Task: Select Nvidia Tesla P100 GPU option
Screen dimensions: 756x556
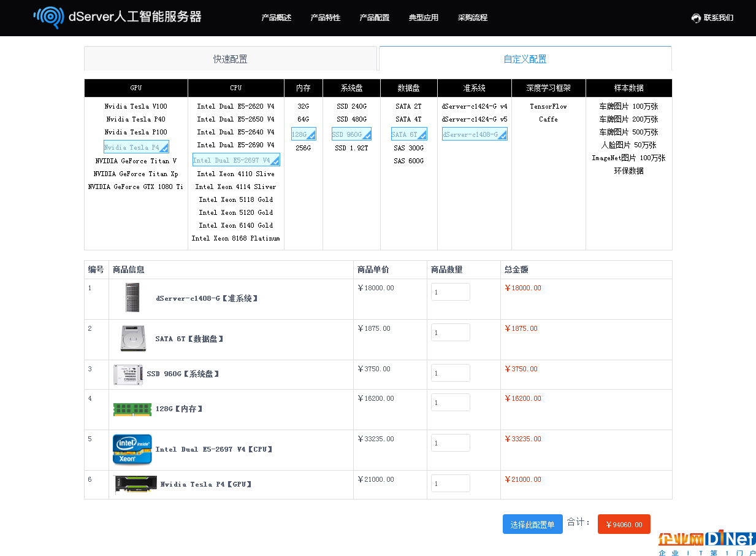Action: coord(136,132)
